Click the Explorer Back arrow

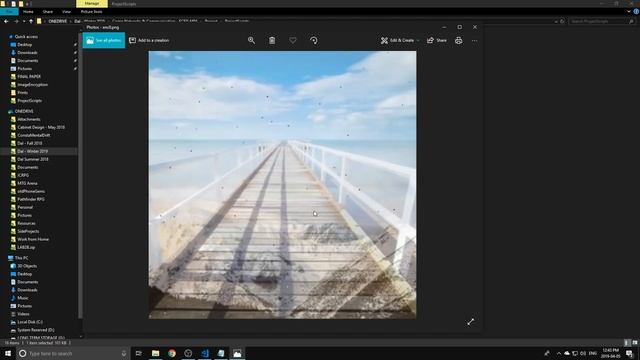(6, 21)
